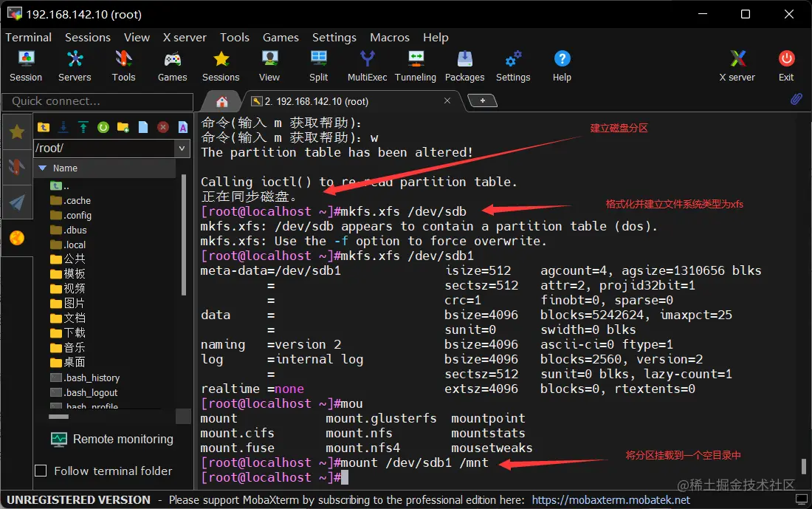Viewport: 812px width, 509px height.
Task: Go to parent folder in SFTP toolbar
Action: (x=44, y=127)
